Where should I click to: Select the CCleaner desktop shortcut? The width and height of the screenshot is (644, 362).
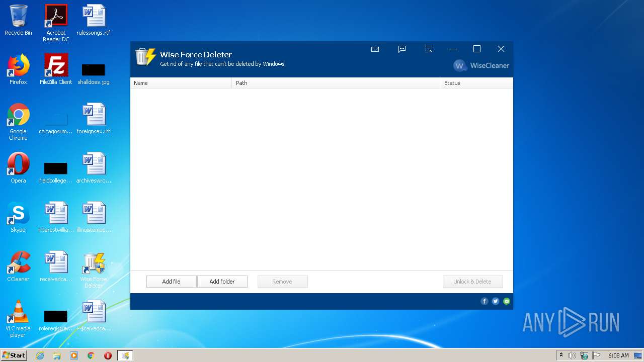pyautogui.click(x=18, y=266)
